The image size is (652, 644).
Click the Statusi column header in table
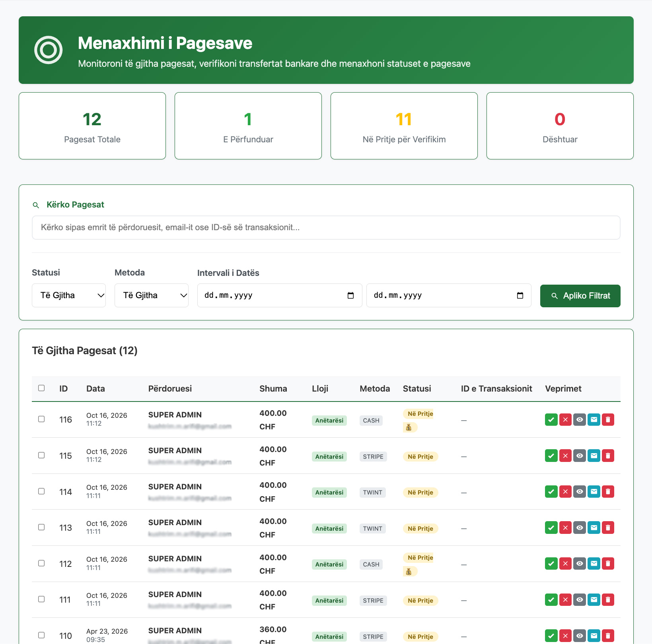pos(417,388)
